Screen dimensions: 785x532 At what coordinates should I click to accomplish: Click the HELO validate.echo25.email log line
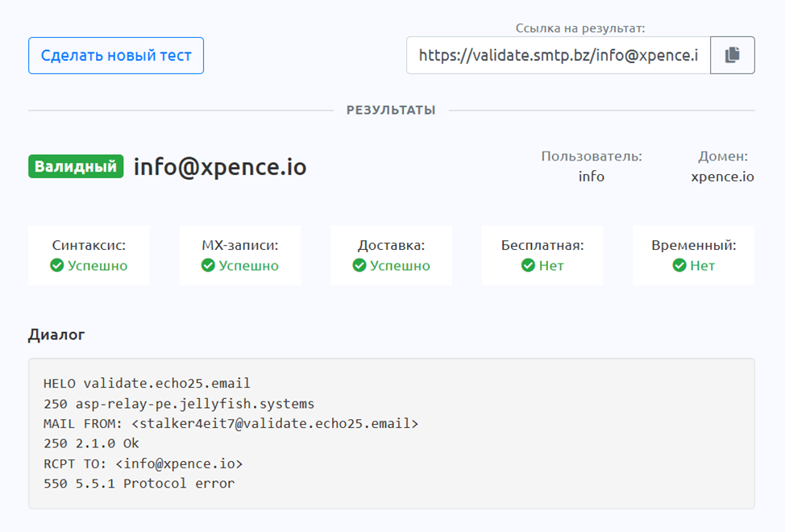coord(147,383)
